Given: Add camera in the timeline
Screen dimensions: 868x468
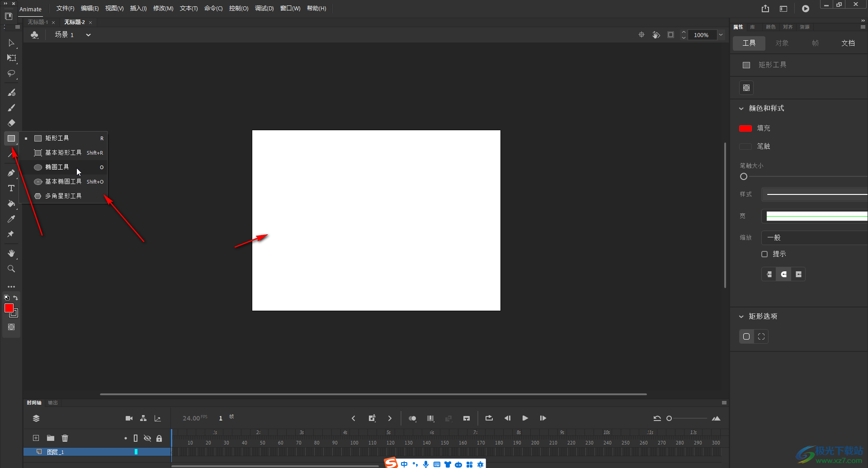Looking at the screenshot, I should [x=129, y=418].
